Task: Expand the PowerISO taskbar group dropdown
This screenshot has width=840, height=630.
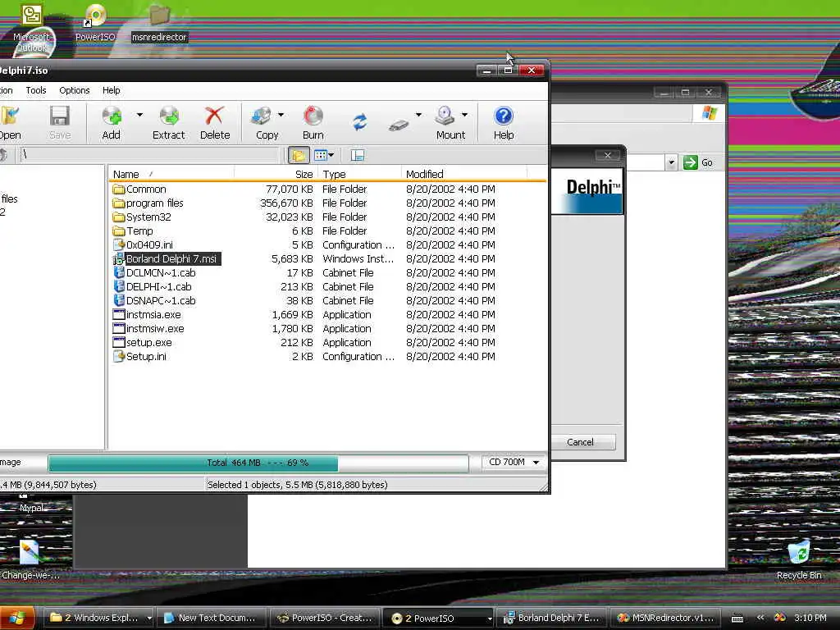Action: coord(489,619)
